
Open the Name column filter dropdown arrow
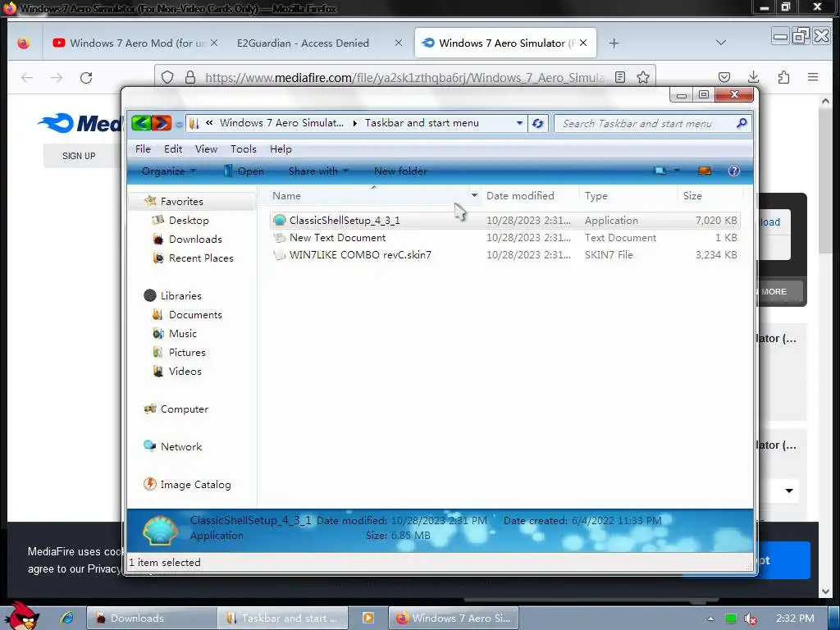click(474, 195)
